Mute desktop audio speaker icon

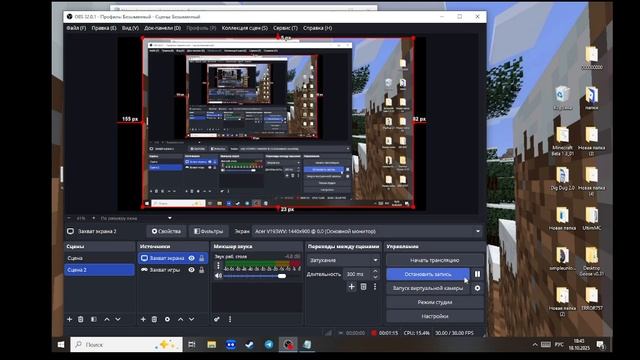tap(218, 276)
